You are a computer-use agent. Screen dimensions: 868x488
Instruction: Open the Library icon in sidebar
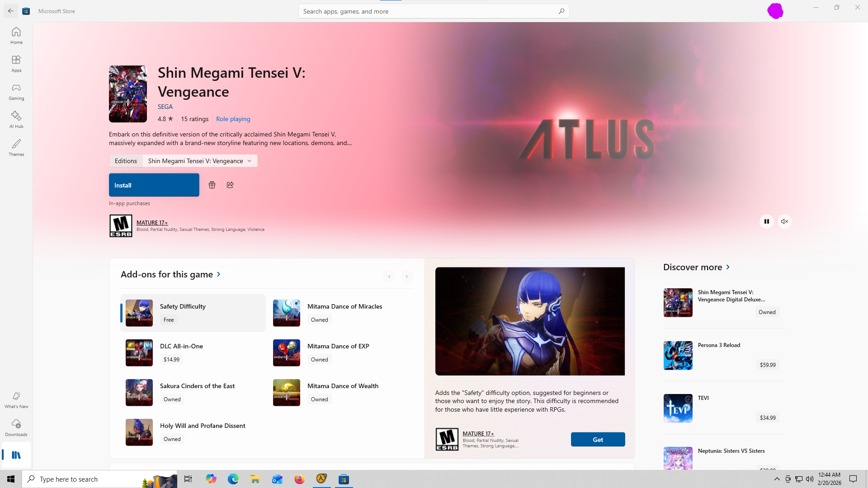(x=16, y=455)
